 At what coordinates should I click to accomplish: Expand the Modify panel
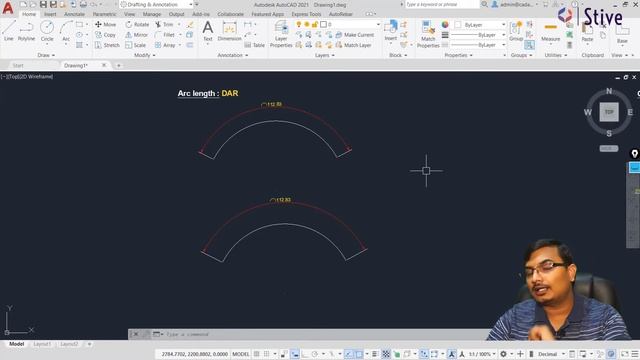click(x=144, y=55)
